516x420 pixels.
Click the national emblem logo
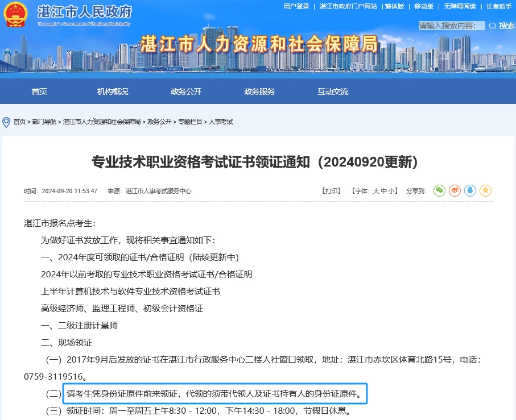[x=16, y=15]
